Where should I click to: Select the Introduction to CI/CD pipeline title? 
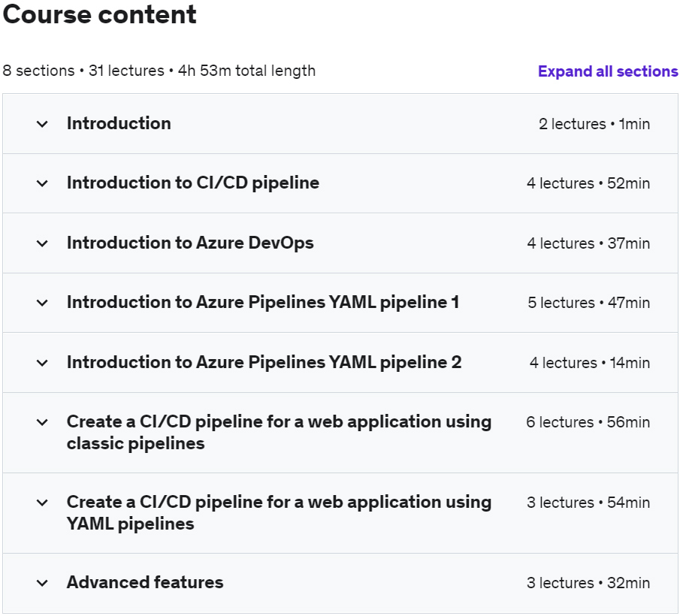(192, 183)
